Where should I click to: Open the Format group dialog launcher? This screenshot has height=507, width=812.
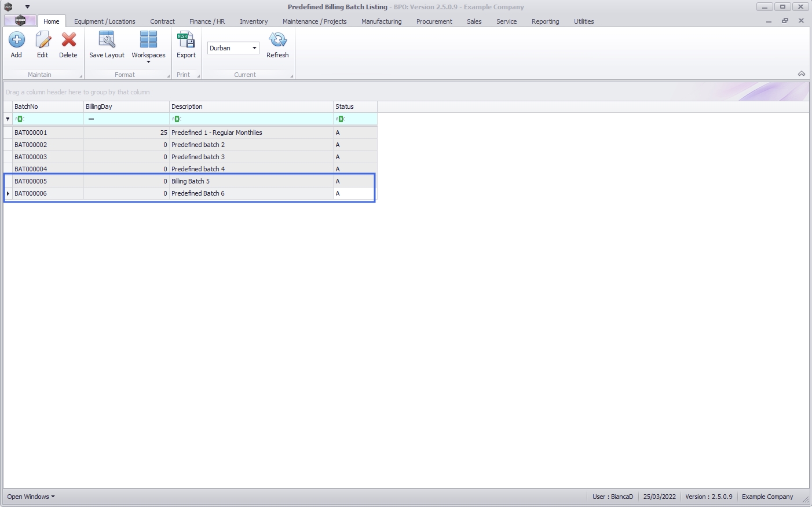point(169,76)
